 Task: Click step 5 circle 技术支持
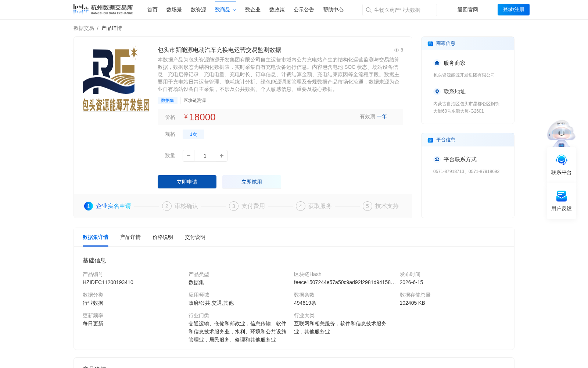(367, 206)
